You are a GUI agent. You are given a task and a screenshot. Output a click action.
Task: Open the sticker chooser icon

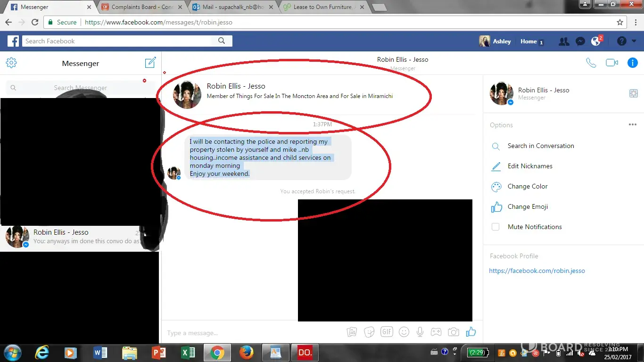coord(370,332)
